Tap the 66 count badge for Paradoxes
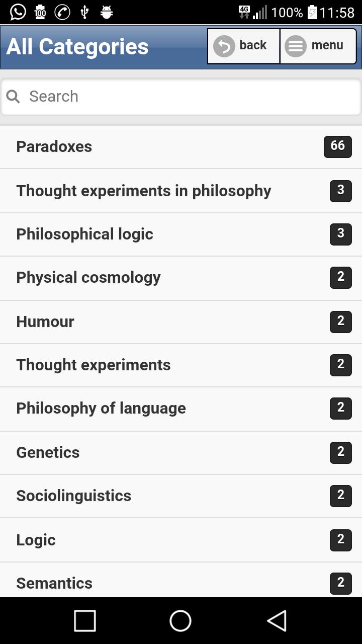Image resolution: width=362 pixels, height=644 pixels. 338,146
